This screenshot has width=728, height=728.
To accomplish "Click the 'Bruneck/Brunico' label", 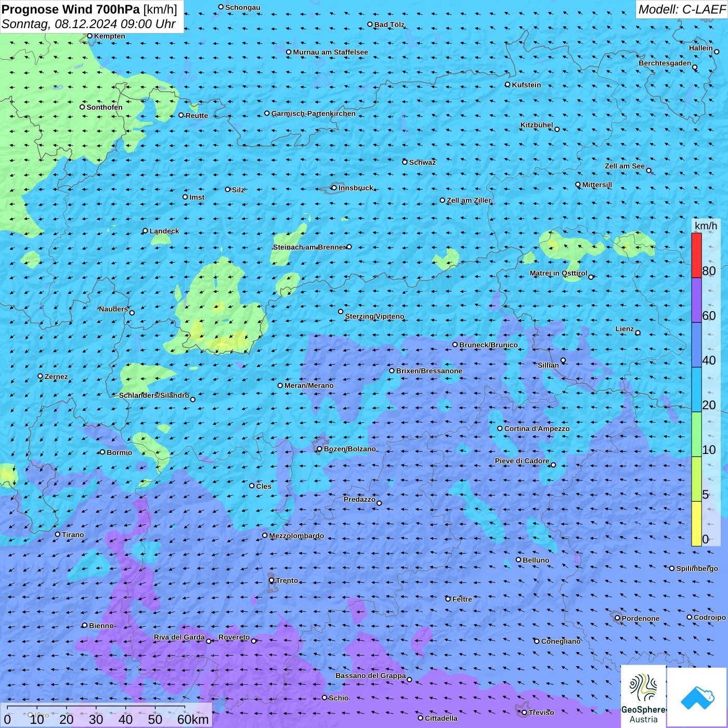I will tap(488, 345).
